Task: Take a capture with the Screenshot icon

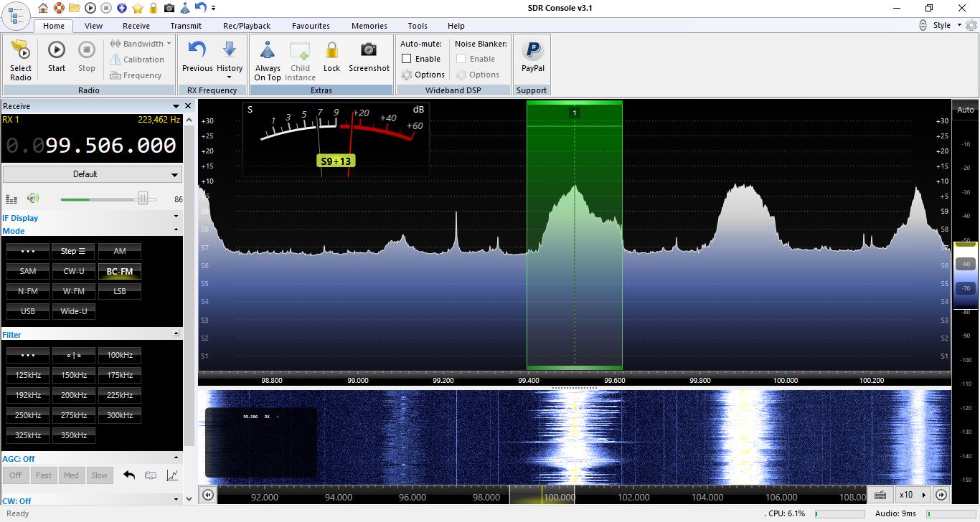Action: point(369,50)
